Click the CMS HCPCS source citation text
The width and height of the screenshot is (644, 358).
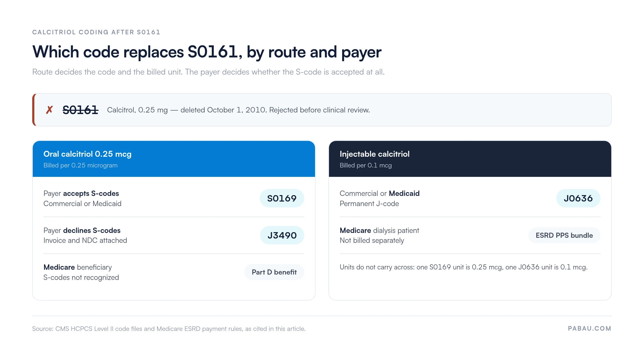click(169, 329)
